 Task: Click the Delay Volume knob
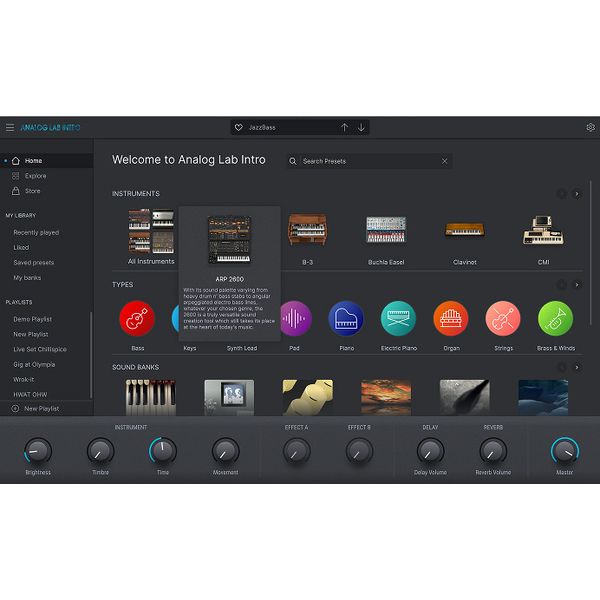(430, 451)
